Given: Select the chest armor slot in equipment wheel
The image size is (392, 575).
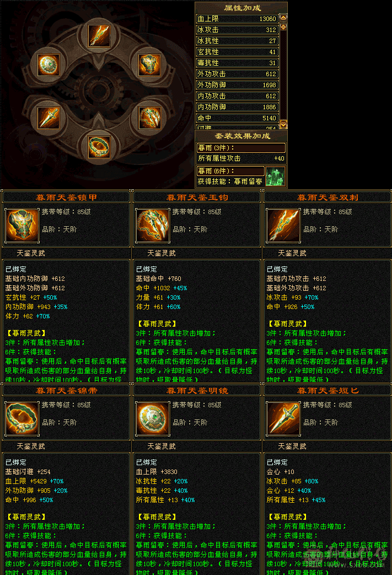Looking at the screenshot, I should pos(149,64).
